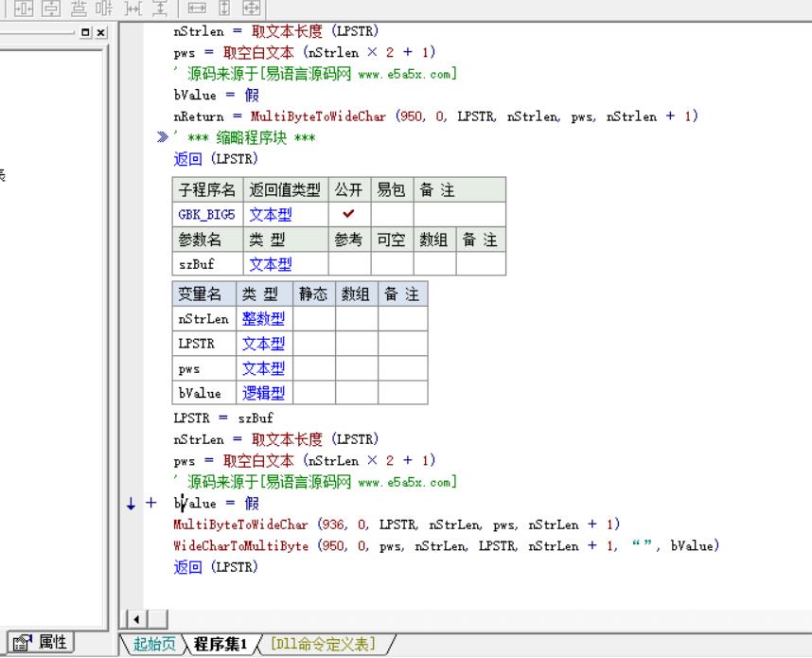Click the plus marker beside the bValue line
This screenshot has height=658, width=812.
pos(150,503)
